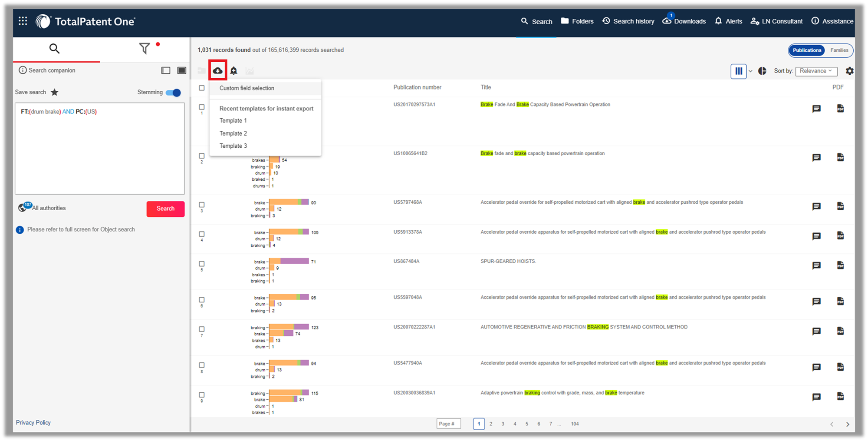Viewport: 868px width, 441px height.
Task: Click into the search query text box
Action: tap(100, 149)
